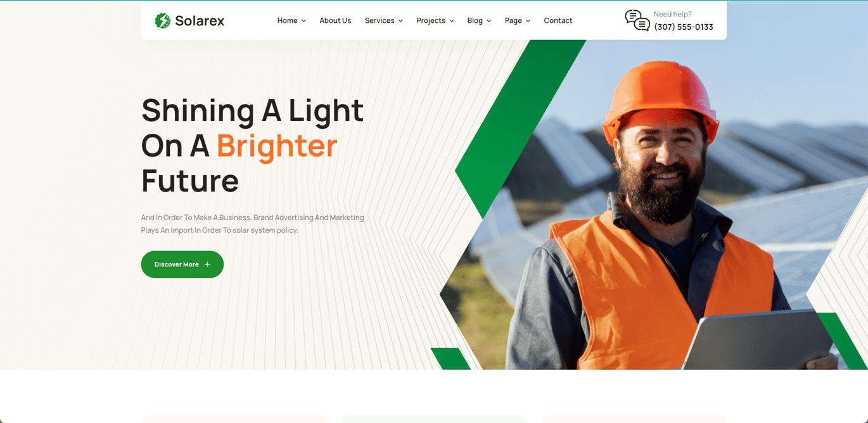Call the (307) 555-0133 phone link

click(684, 27)
